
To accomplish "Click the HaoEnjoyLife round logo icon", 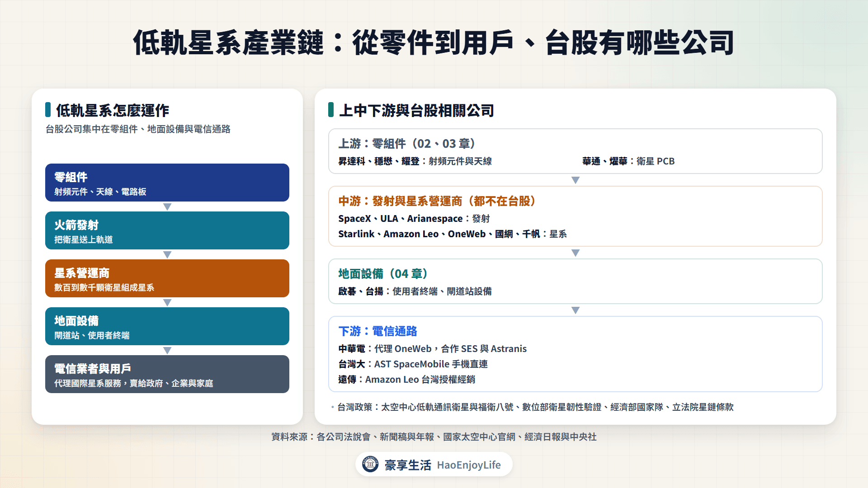I will pyautogui.click(x=370, y=464).
